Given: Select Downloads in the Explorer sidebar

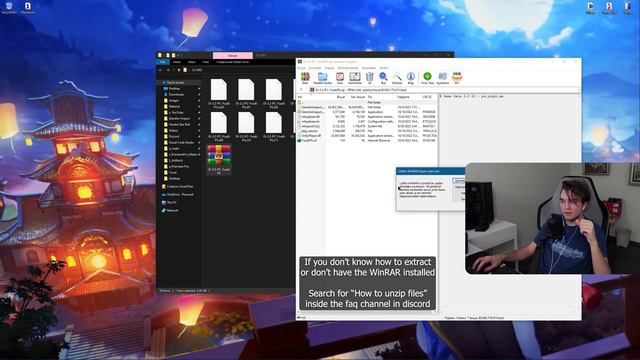Looking at the screenshot, I should coord(176,94).
